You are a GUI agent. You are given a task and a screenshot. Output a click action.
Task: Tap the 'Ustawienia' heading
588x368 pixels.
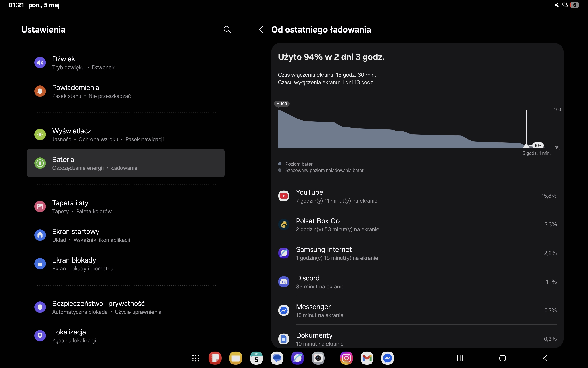click(43, 29)
